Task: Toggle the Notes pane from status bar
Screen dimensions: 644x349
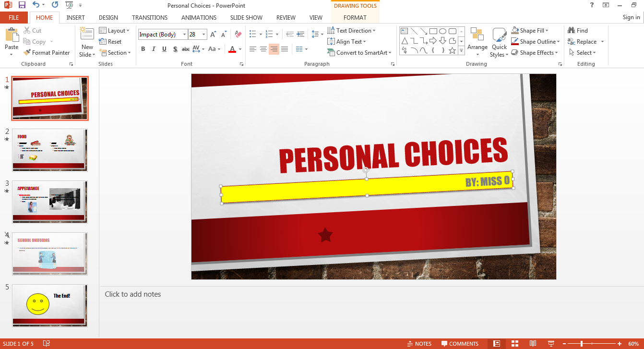Action: tap(419, 344)
